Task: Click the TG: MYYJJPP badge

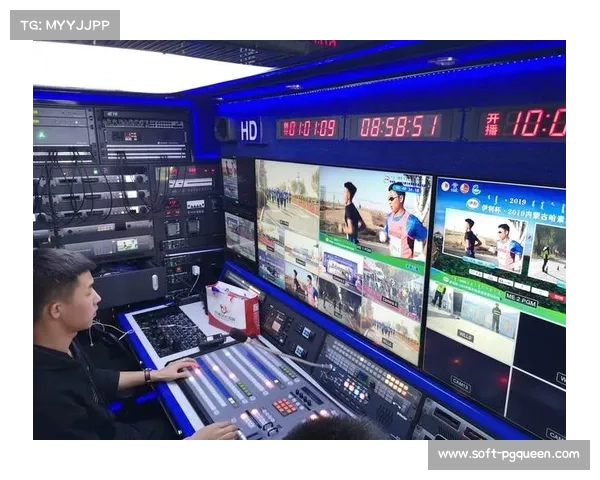Action: 65,25
